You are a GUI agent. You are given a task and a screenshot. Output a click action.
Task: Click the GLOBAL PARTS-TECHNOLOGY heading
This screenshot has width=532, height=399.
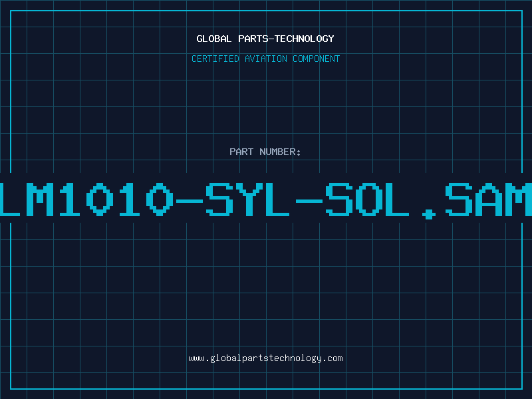tap(265, 39)
